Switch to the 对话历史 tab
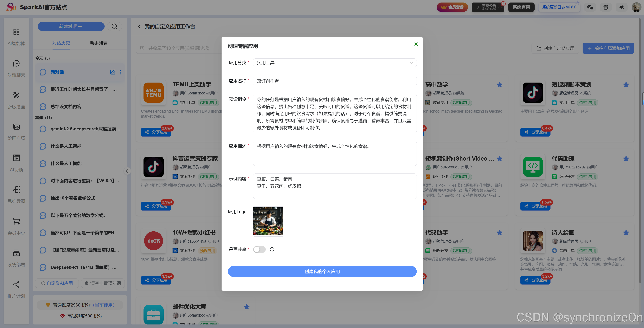Screen dimensions: 644x328 click(61, 43)
